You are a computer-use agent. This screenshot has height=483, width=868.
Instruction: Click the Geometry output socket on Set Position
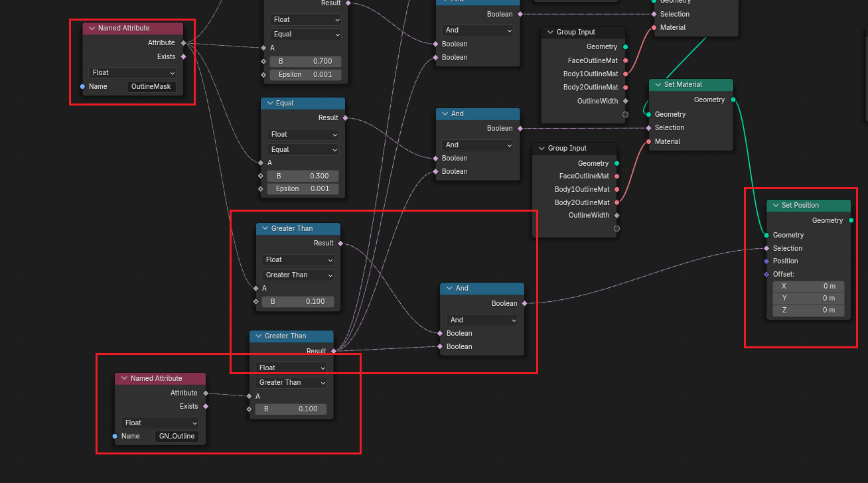pos(851,220)
